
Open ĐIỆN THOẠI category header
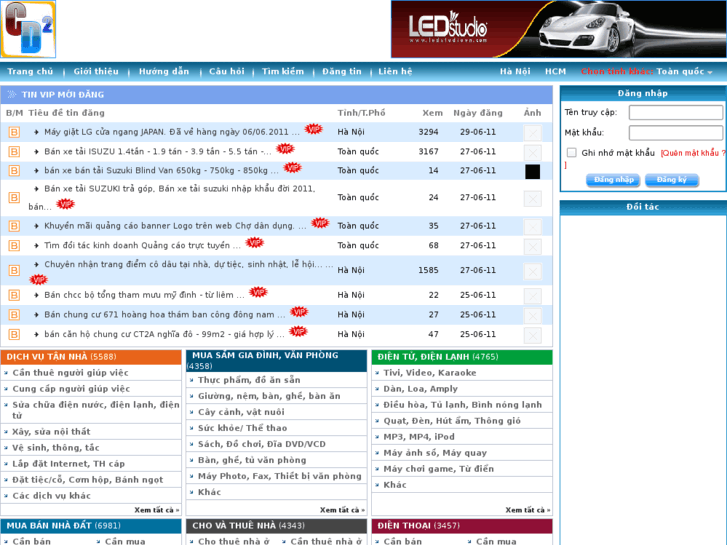(419, 526)
